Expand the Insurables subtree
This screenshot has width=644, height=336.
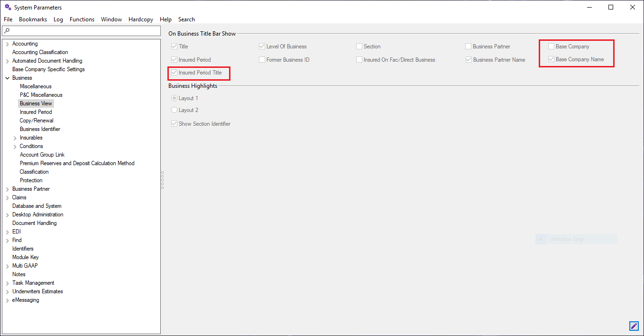point(15,138)
